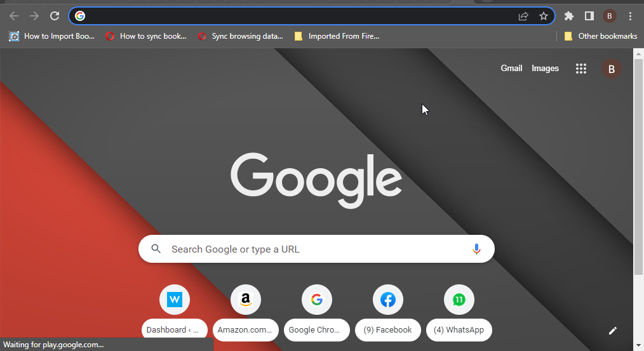Click the magnifier icon in search box
644x351 pixels.
coord(156,249)
